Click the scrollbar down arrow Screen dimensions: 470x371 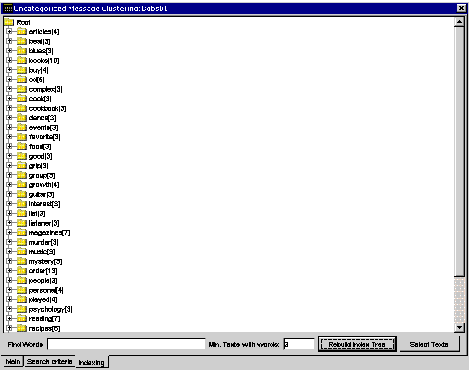(x=459, y=328)
